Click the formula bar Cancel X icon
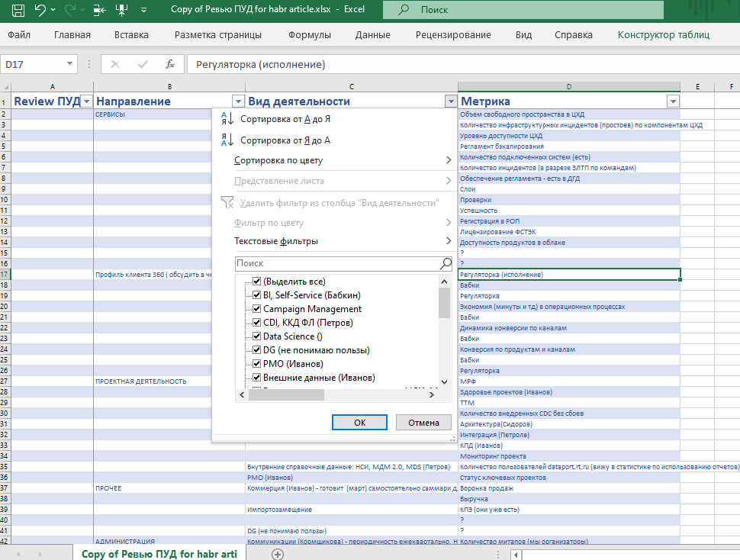 coord(114,64)
